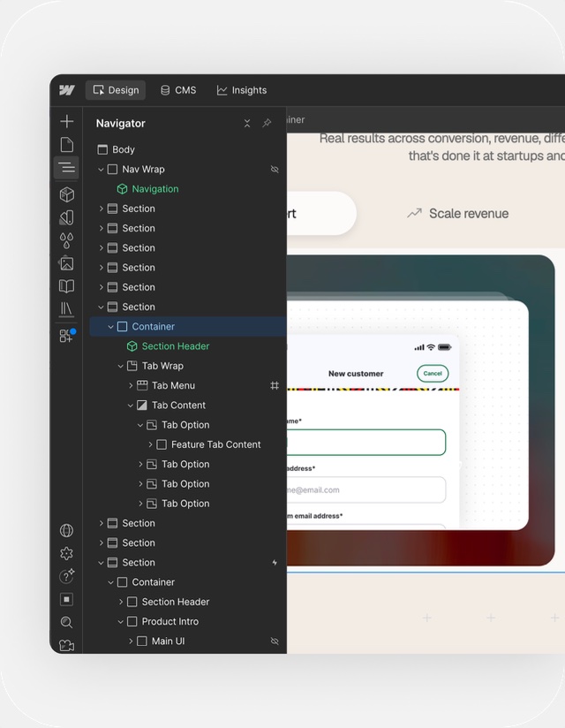
Task: Toggle the Navigator panel icon in sidebar
Action: click(67, 167)
